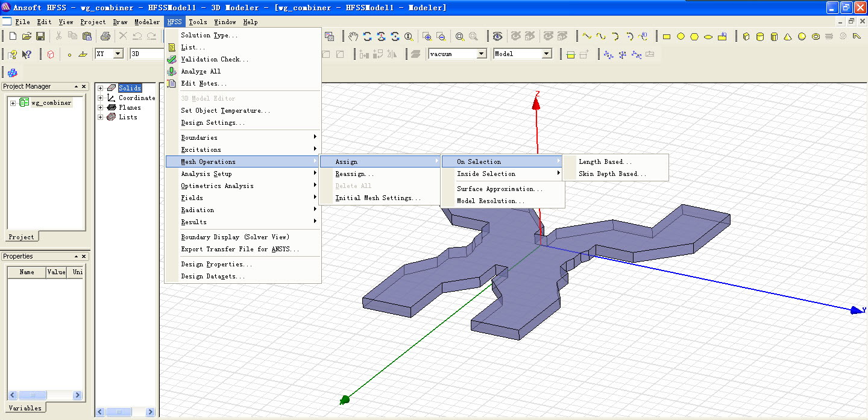Select the Draw Box tool

pyautogui.click(x=746, y=36)
